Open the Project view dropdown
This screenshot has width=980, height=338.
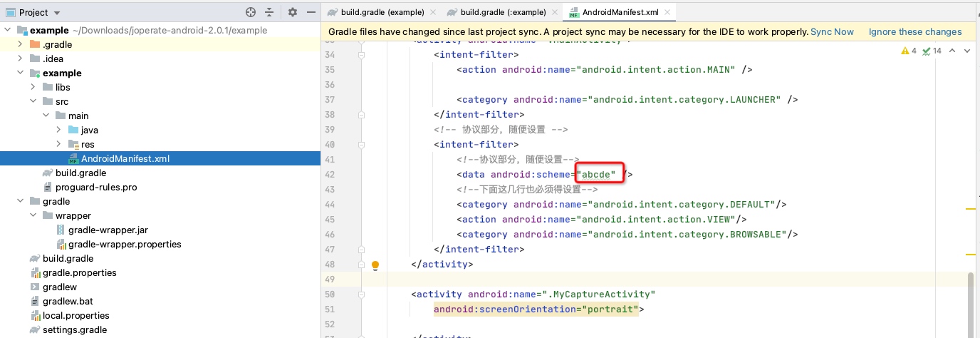point(57,13)
